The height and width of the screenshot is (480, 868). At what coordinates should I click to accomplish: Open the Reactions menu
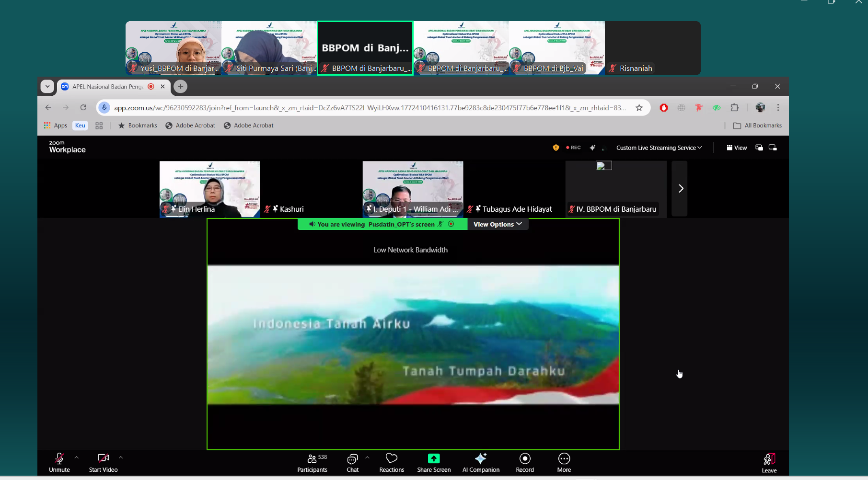coord(392,463)
